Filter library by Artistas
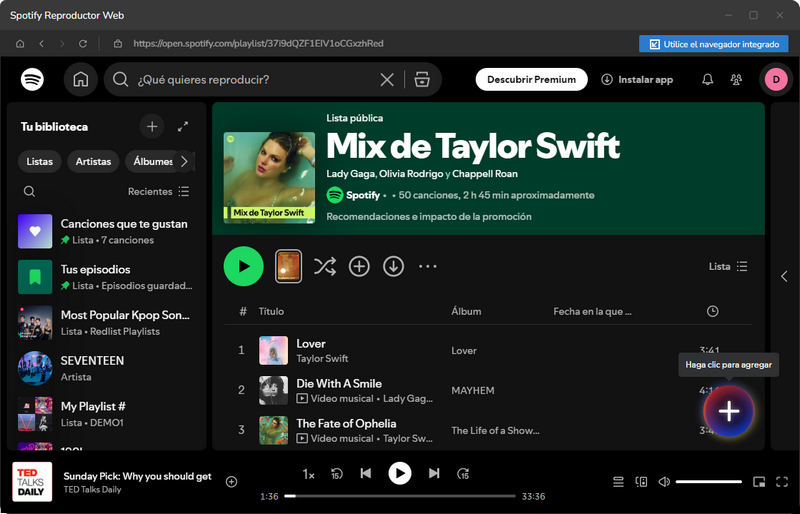This screenshot has height=514, width=800. pyautogui.click(x=93, y=161)
